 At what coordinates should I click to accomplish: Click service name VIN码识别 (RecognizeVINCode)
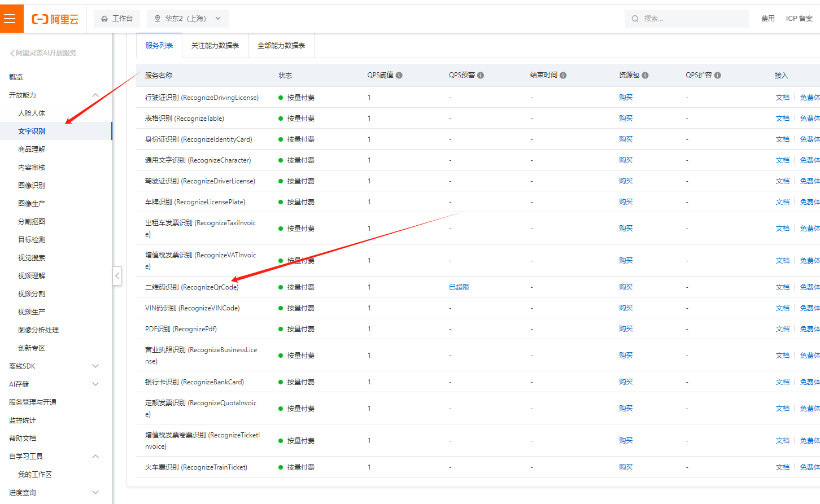pyautogui.click(x=193, y=308)
